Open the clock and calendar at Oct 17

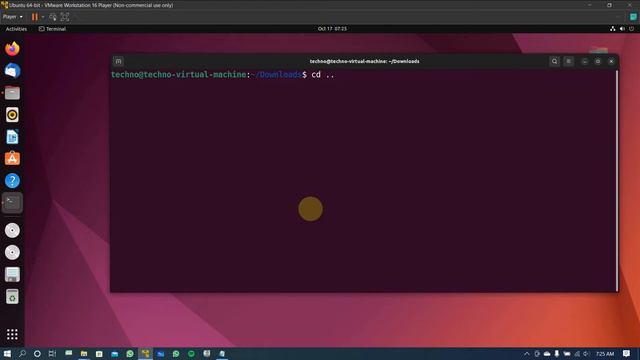(x=332, y=29)
